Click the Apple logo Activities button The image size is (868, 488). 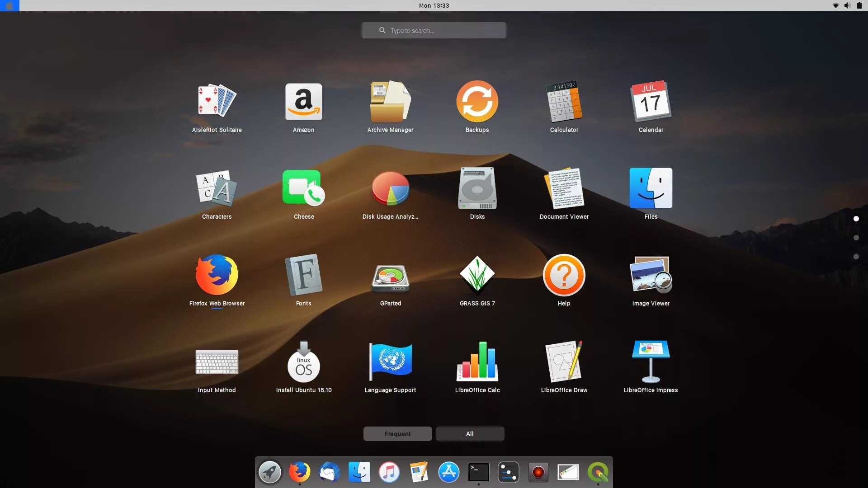[x=9, y=5]
